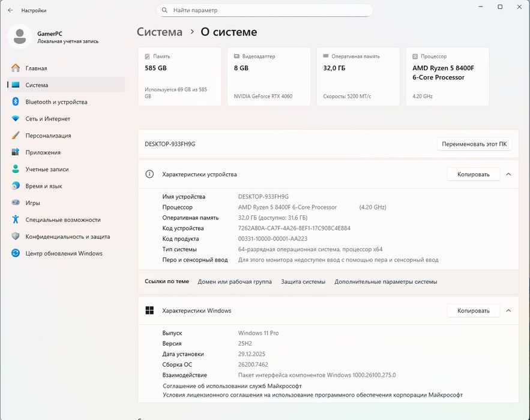
Task: Click the Оперативная память RAM icon
Action: (326, 56)
